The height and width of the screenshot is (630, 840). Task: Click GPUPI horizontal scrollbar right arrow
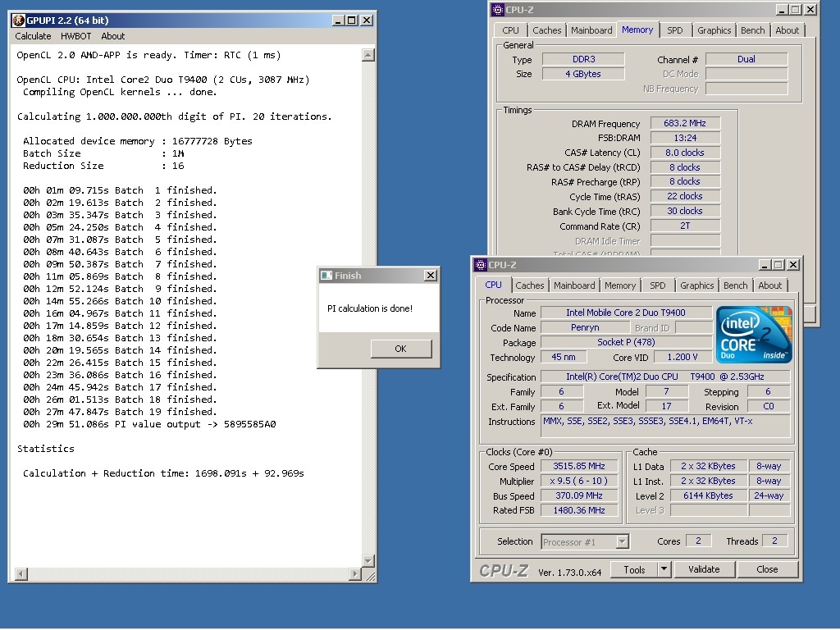354,574
